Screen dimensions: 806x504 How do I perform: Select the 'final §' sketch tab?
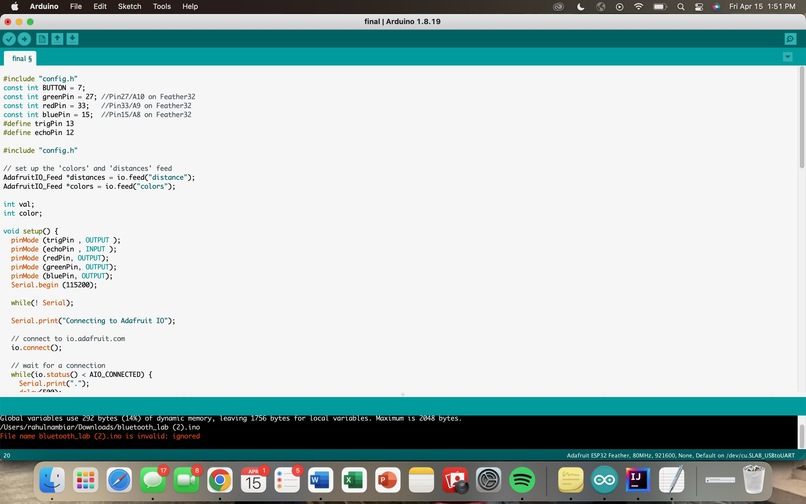pos(22,59)
